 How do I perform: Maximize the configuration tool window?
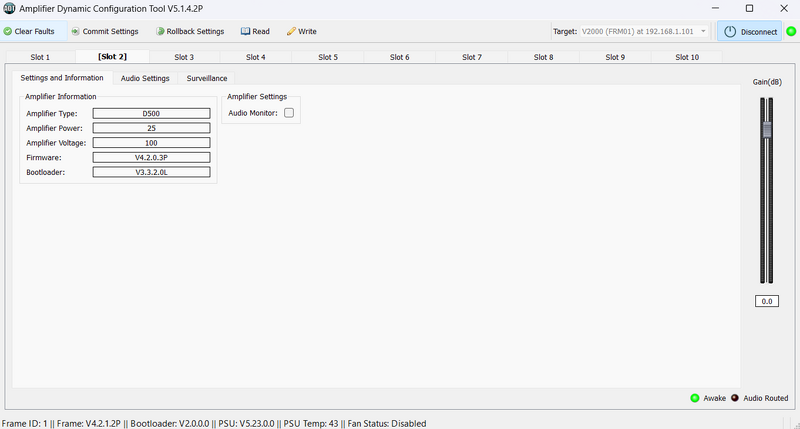click(749, 8)
